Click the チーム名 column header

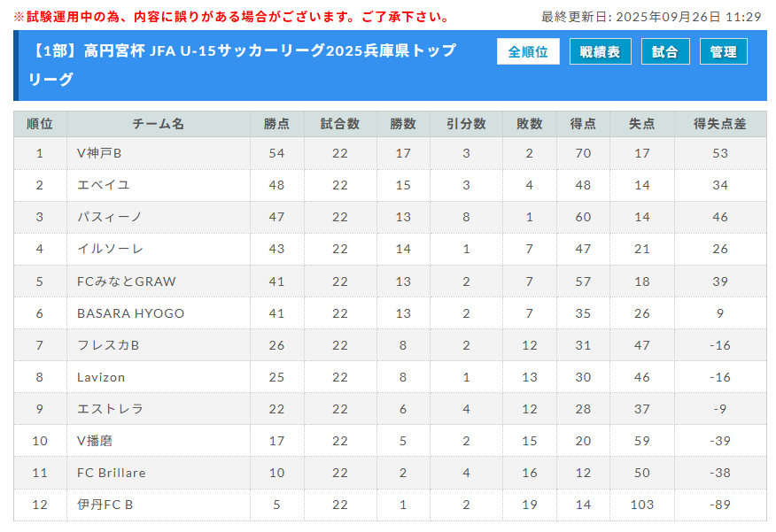tap(158, 124)
